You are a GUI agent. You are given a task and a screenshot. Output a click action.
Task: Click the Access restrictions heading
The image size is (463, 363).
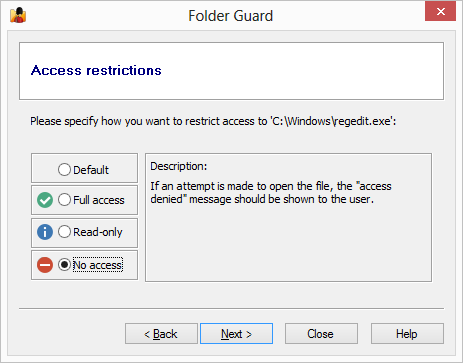(x=96, y=71)
